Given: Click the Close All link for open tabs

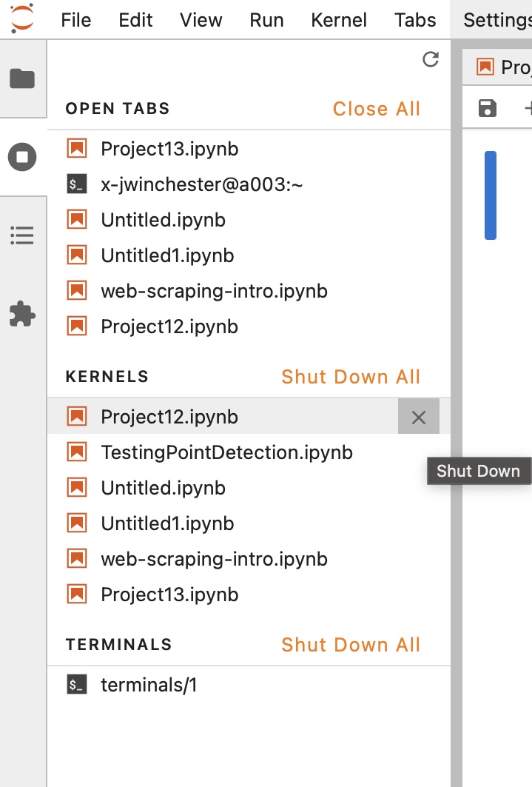Looking at the screenshot, I should pos(376,108).
